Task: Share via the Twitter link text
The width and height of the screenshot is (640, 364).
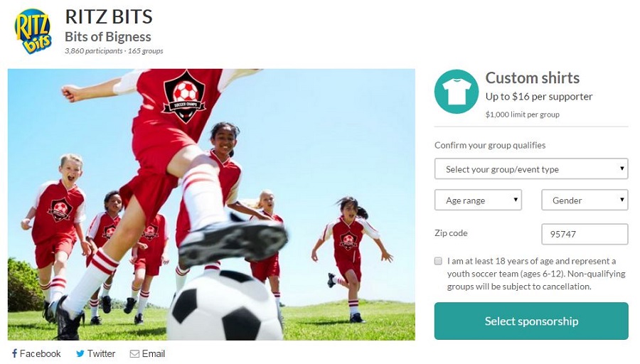Action: click(101, 353)
